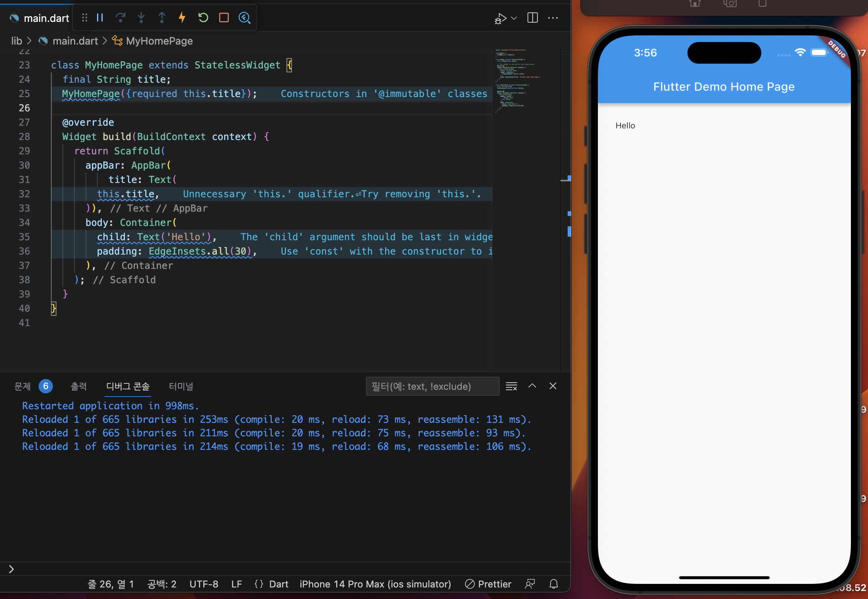Click the Step Over debug icon
This screenshot has width=868, height=599.
(x=121, y=18)
